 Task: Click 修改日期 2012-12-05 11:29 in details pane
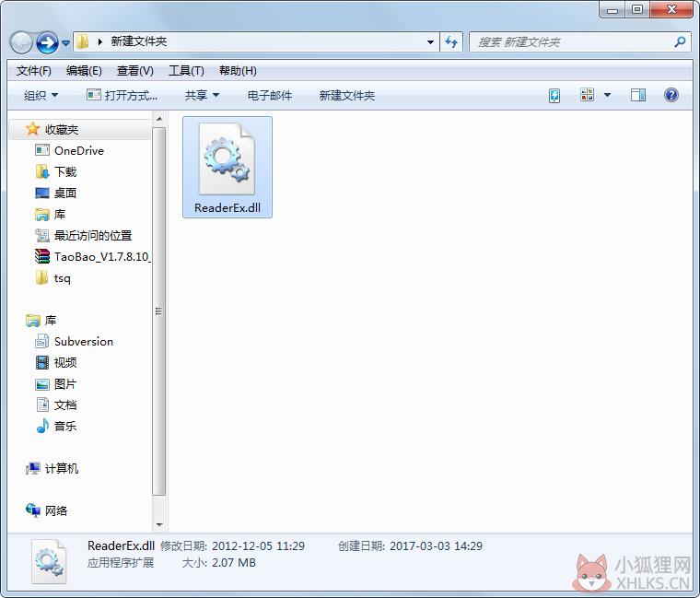(233, 546)
